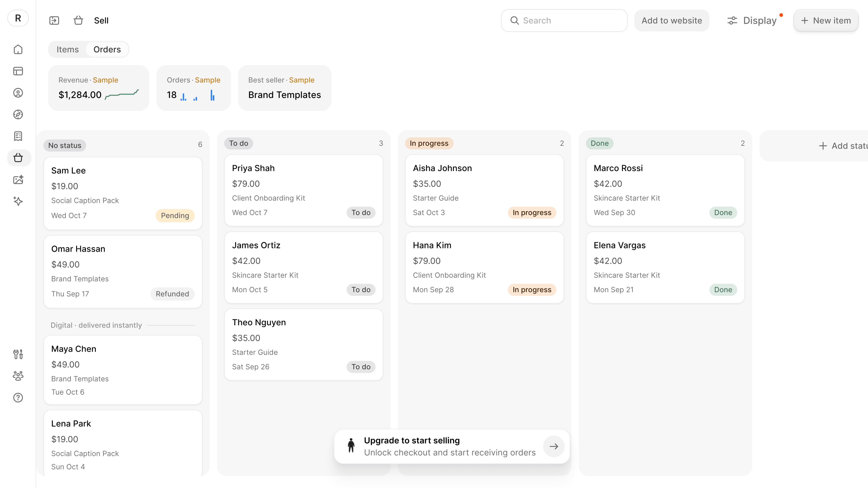Open the team members sidebar icon

(x=18, y=376)
